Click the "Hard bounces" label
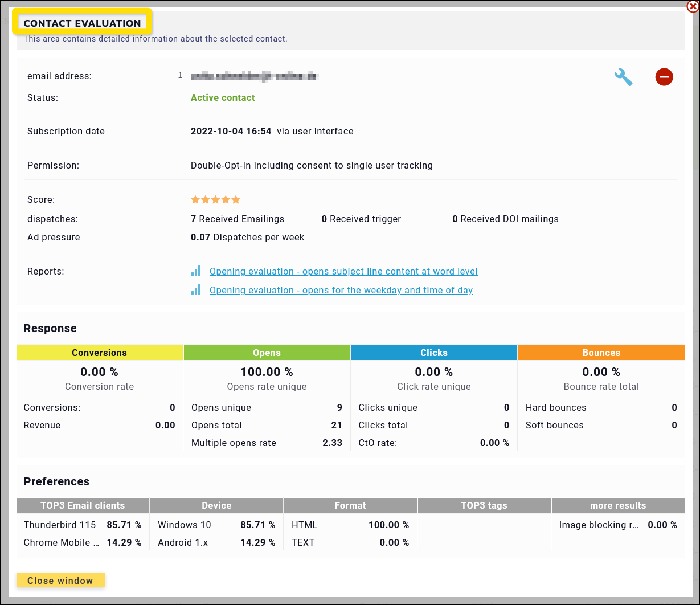The width and height of the screenshot is (700, 605). click(556, 408)
